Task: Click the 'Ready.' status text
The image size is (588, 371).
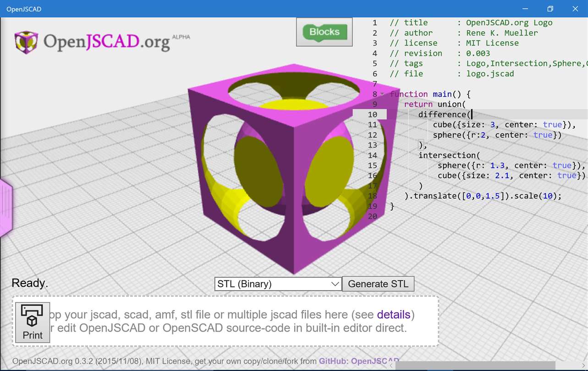Action: 30,283
